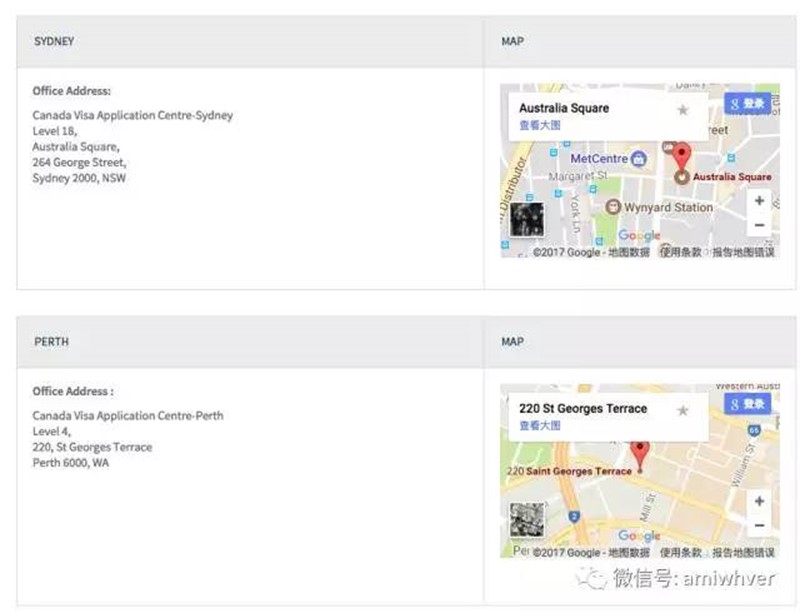Report a map error on Perth map

pos(743,552)
